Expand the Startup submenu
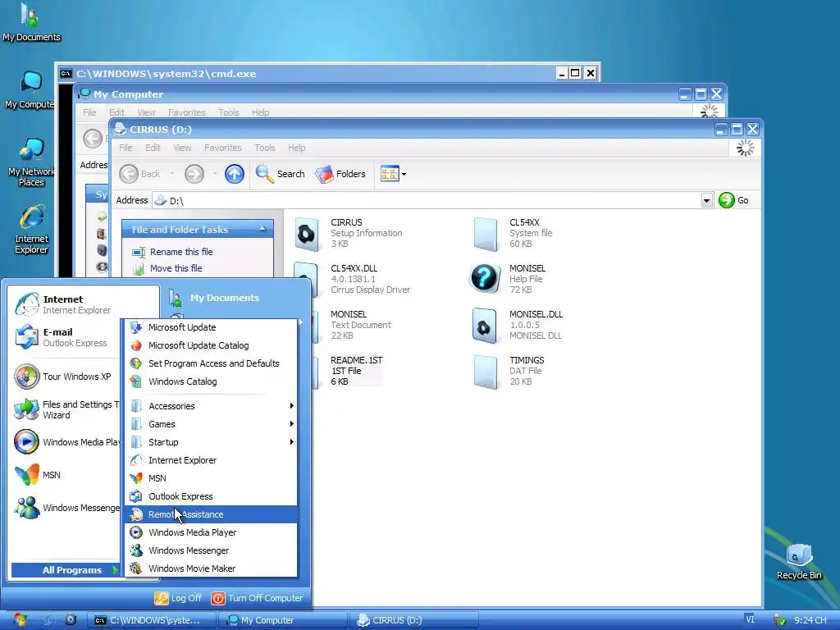 point(211,442)
